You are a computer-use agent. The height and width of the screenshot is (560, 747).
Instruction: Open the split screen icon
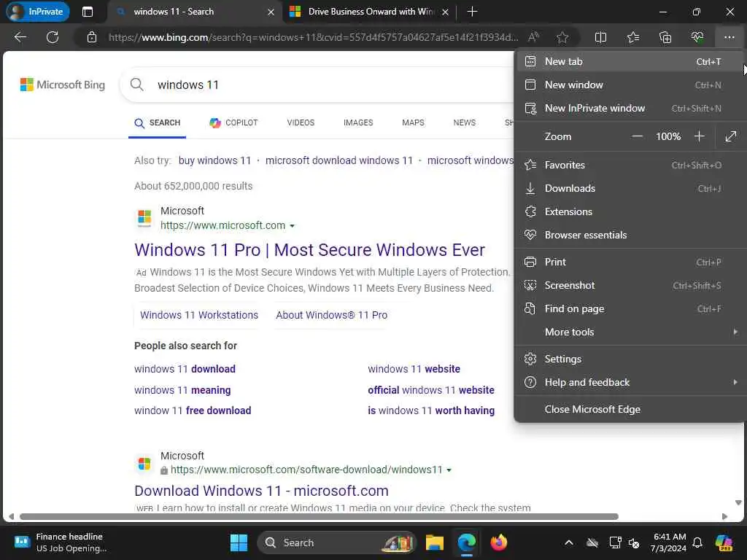point(601,37)
